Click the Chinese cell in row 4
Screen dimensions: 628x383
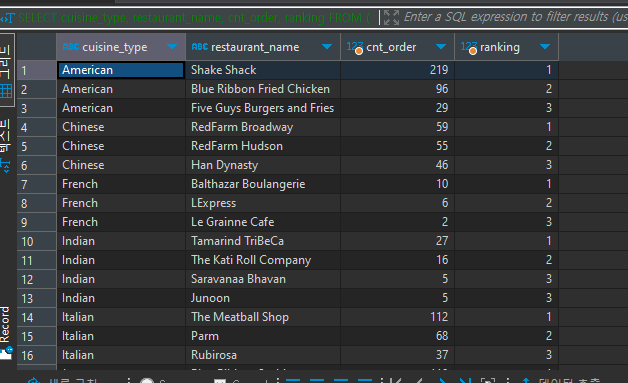click(121, 127)
